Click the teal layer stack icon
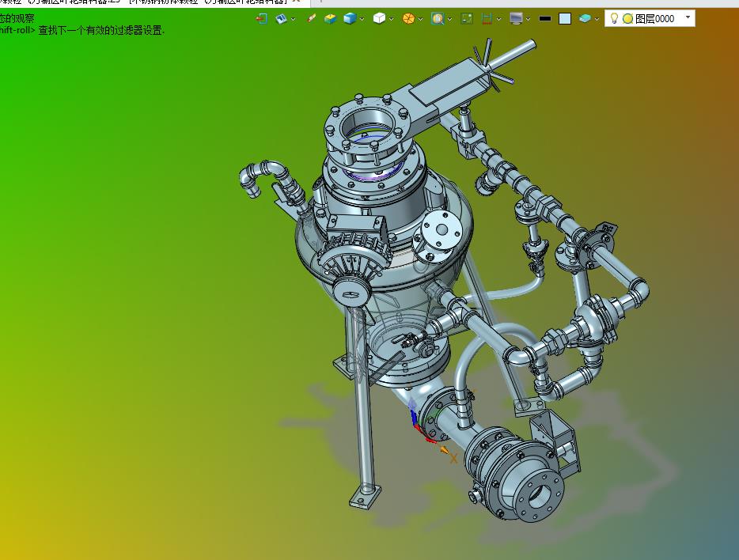The width and height of the screenshot is (739, 560). click(585, 18)
